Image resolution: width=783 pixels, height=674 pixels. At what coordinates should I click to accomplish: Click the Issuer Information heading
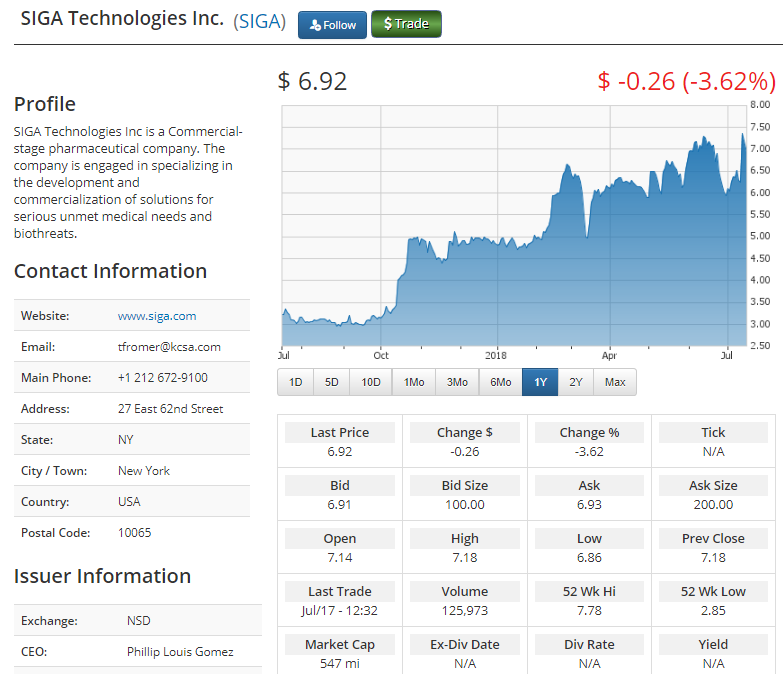point(102,576)
